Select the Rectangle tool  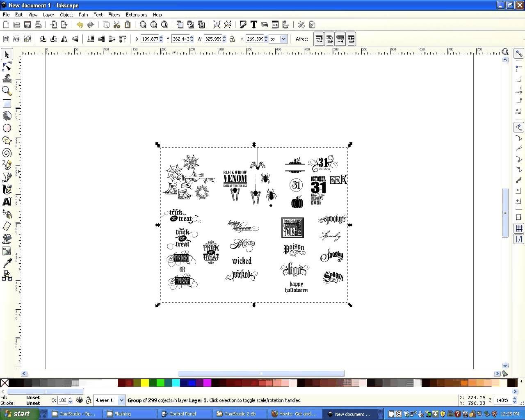[7, 103]
